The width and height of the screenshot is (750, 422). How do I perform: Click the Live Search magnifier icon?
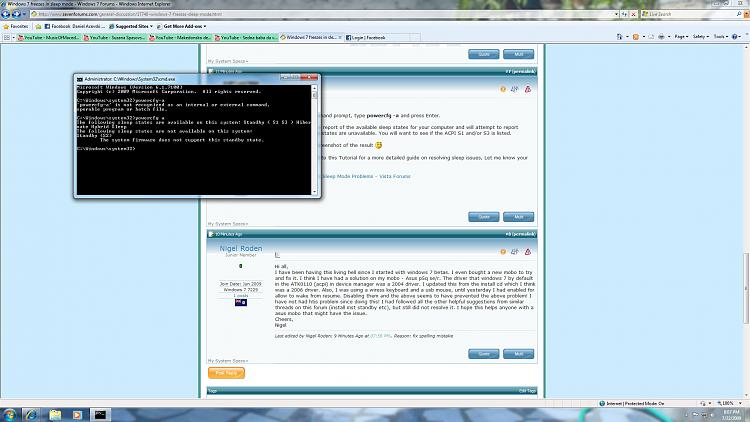[x=739, y=14]
